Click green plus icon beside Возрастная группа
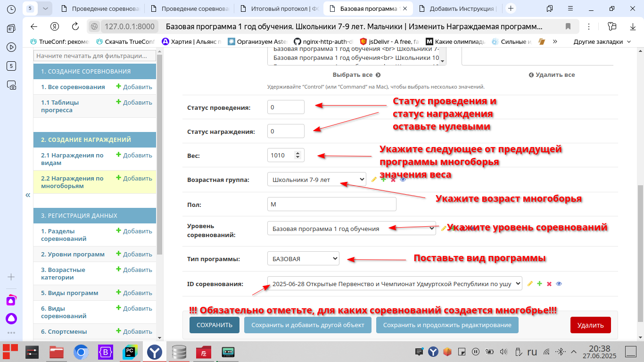Screen dimensions: 644x362 tap(383, 180)
